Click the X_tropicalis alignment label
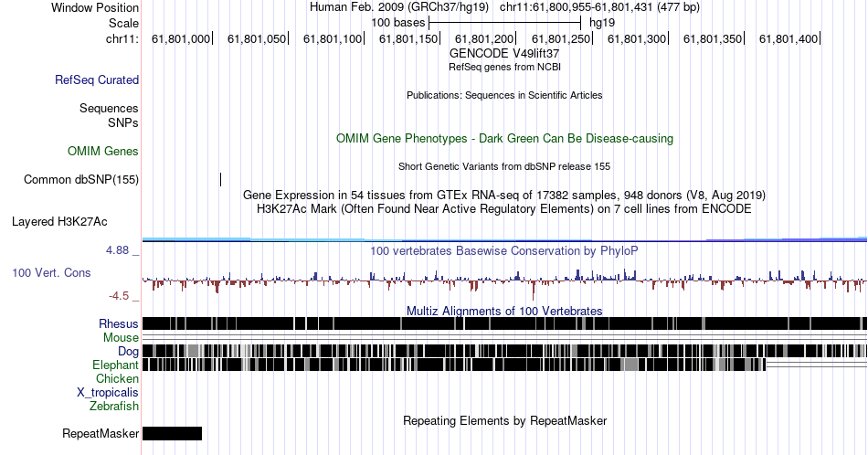This screenshot has height=455, width=868. tap(108, 393)
